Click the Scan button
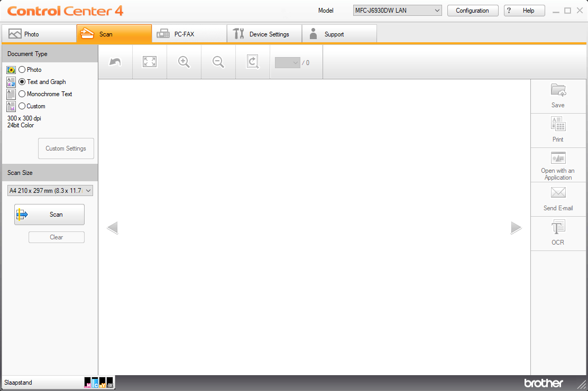This screenshot has height=391, width=588. pyautogui.click(x=50, y=215)
